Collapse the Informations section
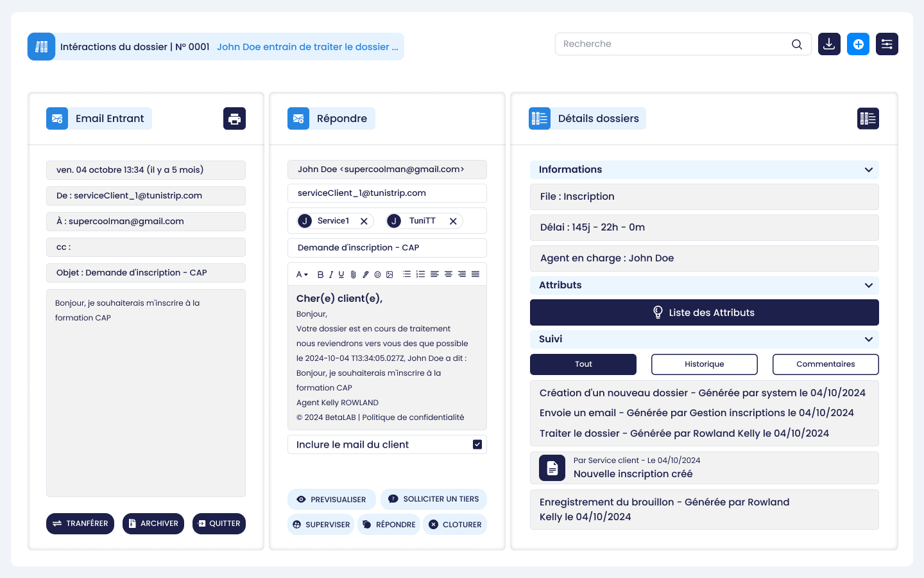The width and height of the screenshot is (924, 578). pos(868,170)
